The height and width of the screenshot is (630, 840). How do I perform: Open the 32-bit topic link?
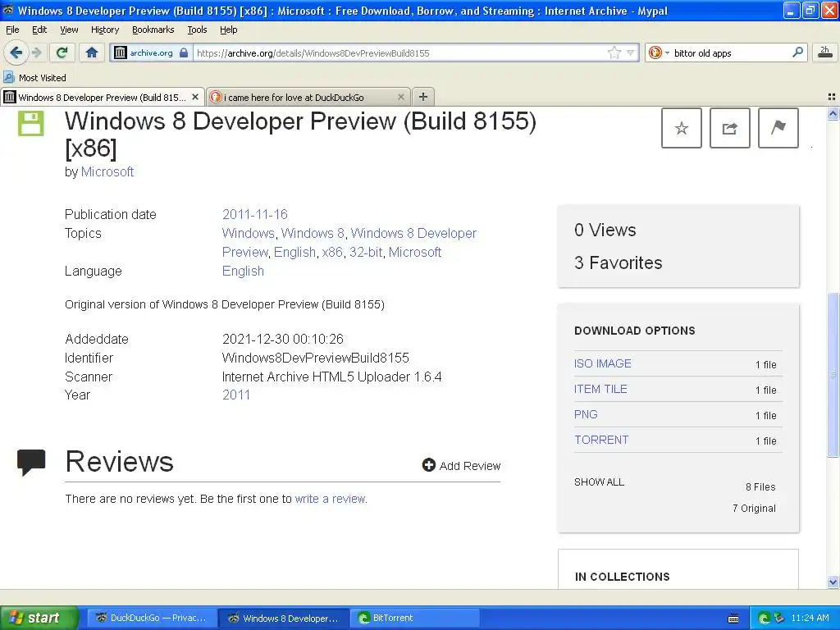pyautogui.click(x=366, y=253)
